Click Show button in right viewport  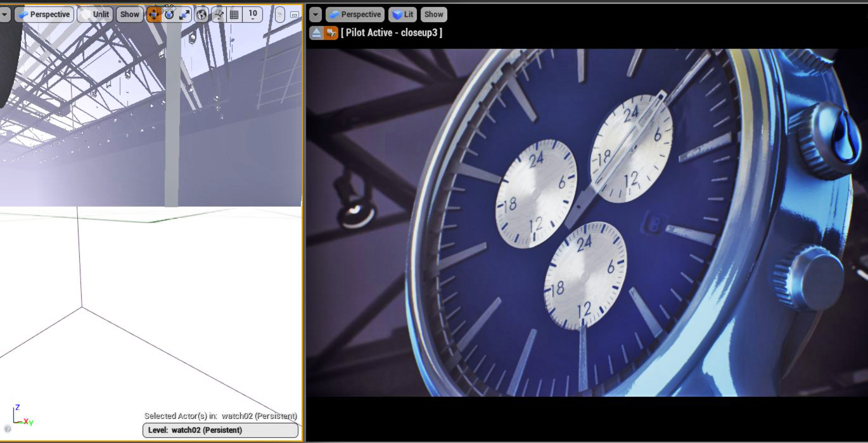tap(433, 15)
